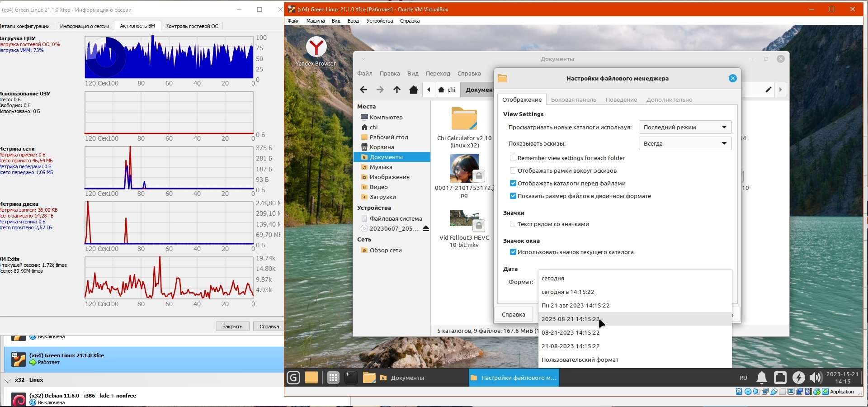Screen dimensions: 868x407
Task: Switch to Поведение tab
Action: pyautogui.click(x=621, y=99)
